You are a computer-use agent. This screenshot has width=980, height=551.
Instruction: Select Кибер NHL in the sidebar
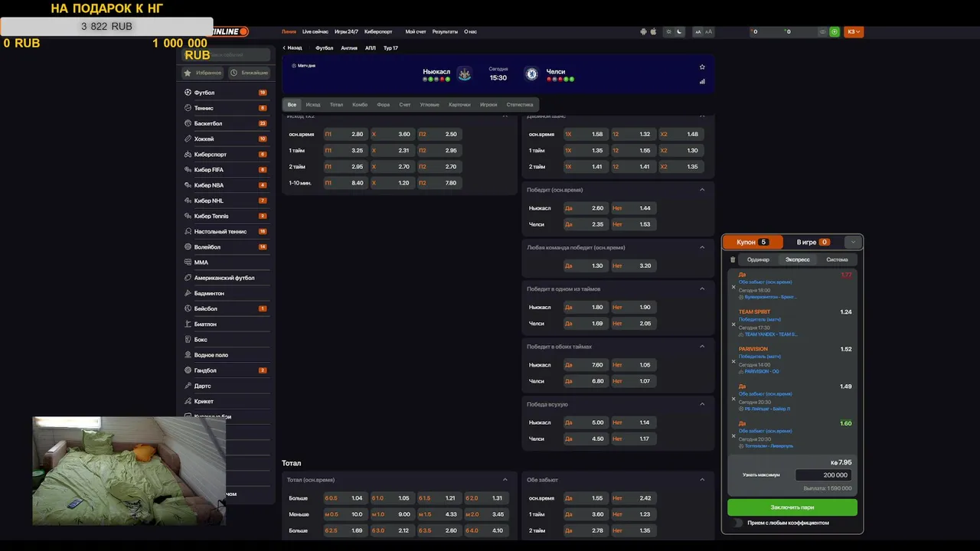point(226,201)
